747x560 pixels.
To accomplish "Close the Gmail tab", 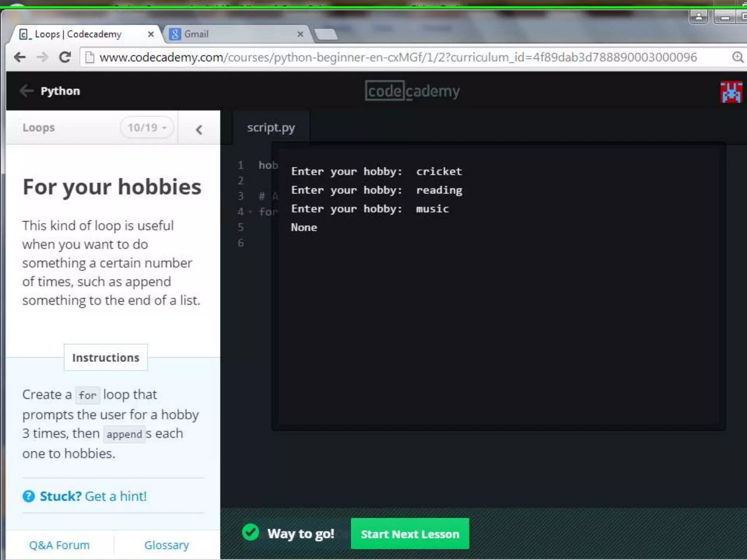I will (x=300, y=34).
